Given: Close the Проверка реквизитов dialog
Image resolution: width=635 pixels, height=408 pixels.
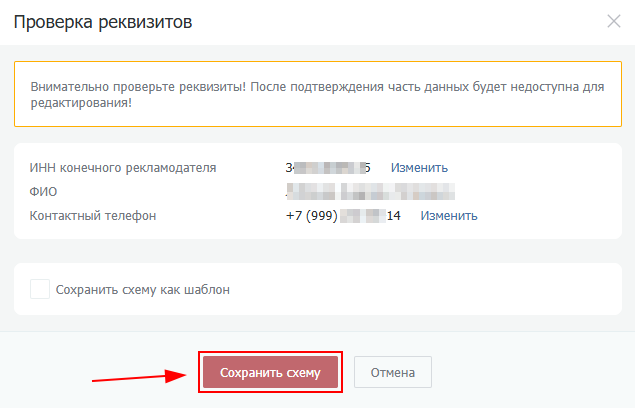Looking at the screenshot, I should [x=614, y=21].
